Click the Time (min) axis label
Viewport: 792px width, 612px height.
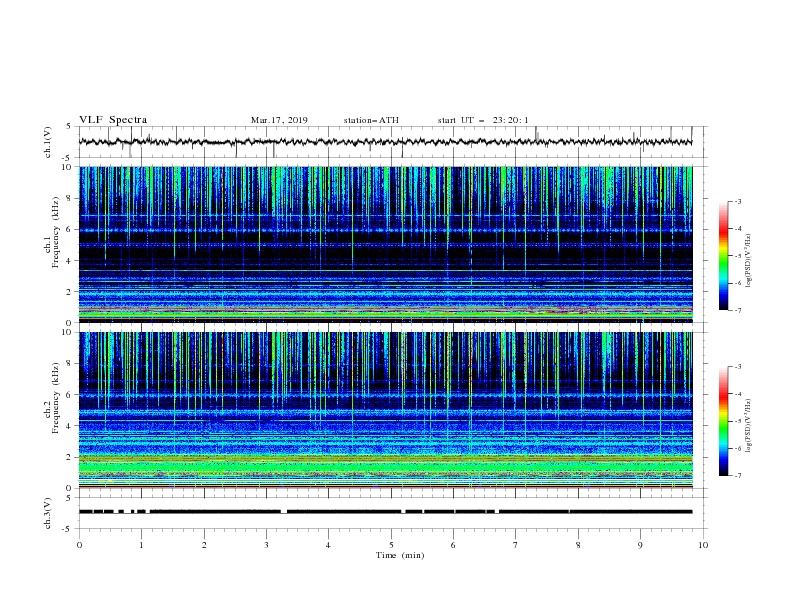point(400,555)
